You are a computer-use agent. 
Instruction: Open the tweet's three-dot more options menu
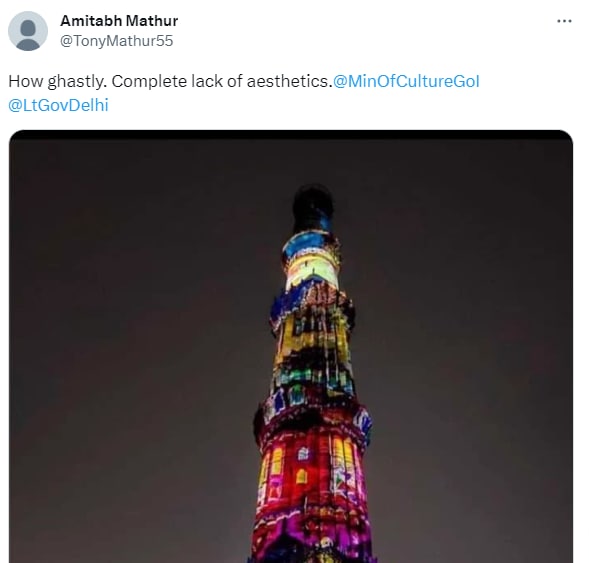[x=564, y=21]
